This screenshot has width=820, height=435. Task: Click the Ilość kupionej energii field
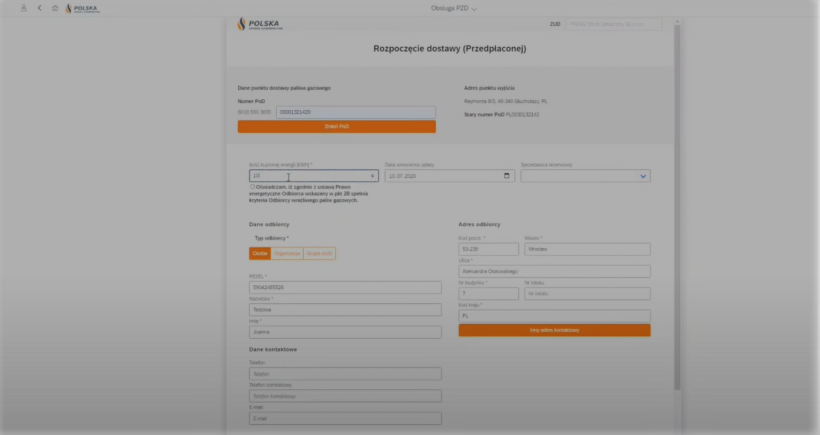(314, 176)
